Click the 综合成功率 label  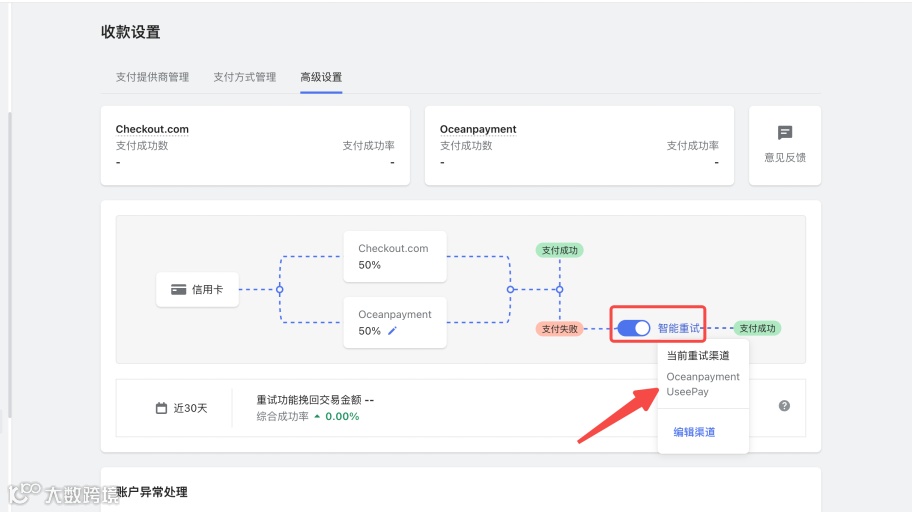(x=283, y=416)
